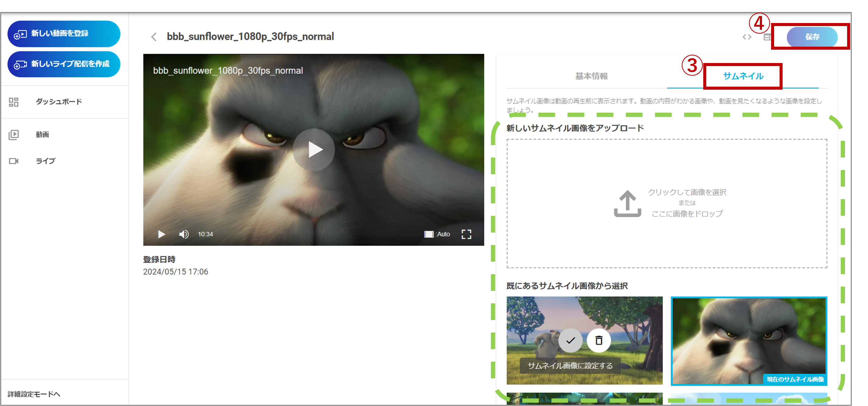Viewport: 868px width, 406px height.
Task: Click the 登録日時 label
Action: tap(159, 259)
